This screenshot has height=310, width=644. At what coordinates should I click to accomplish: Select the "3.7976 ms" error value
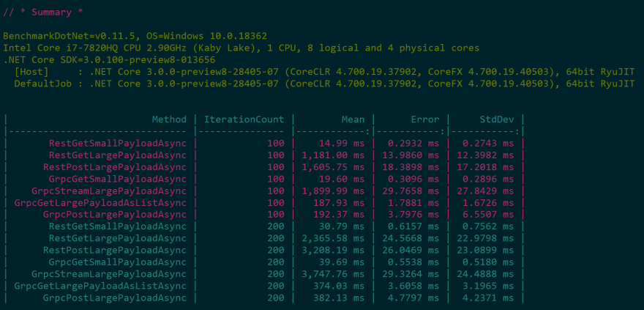(413, 215)
